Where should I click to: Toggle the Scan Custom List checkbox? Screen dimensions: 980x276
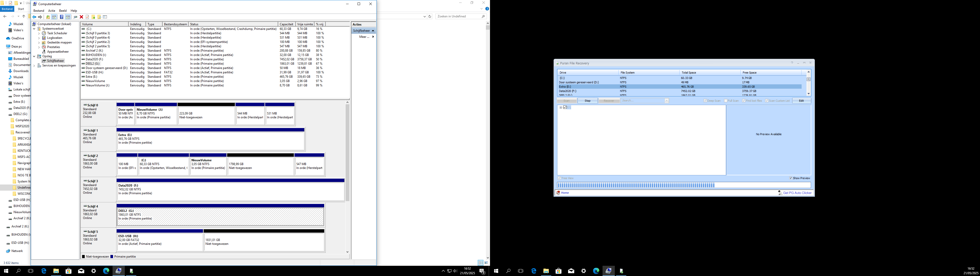[767, 101]
